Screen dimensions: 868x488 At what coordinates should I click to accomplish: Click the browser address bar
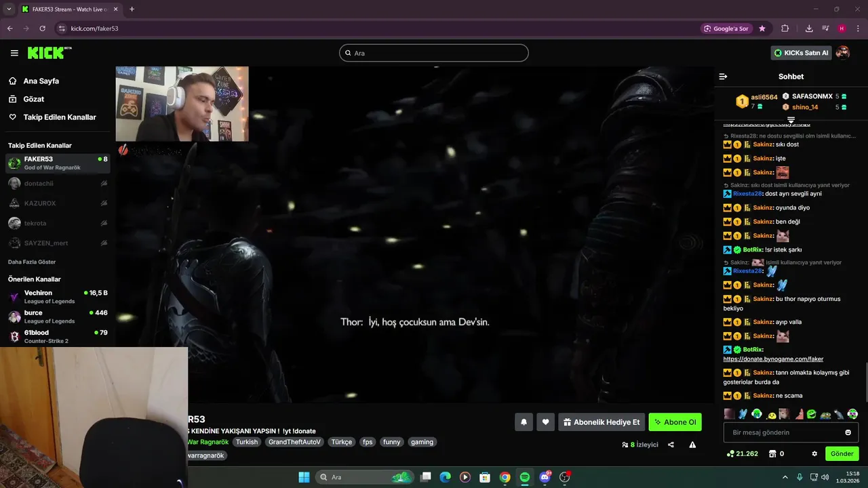[380, 28]
